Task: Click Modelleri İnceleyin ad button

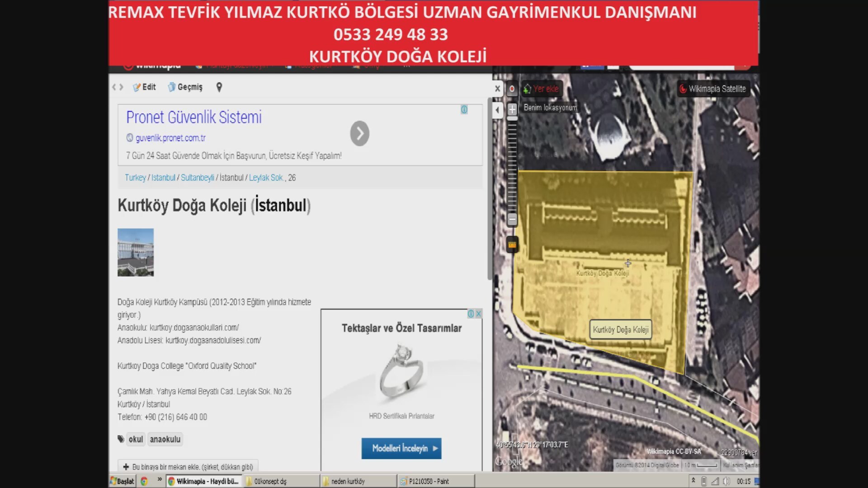Action: (401, 448)
